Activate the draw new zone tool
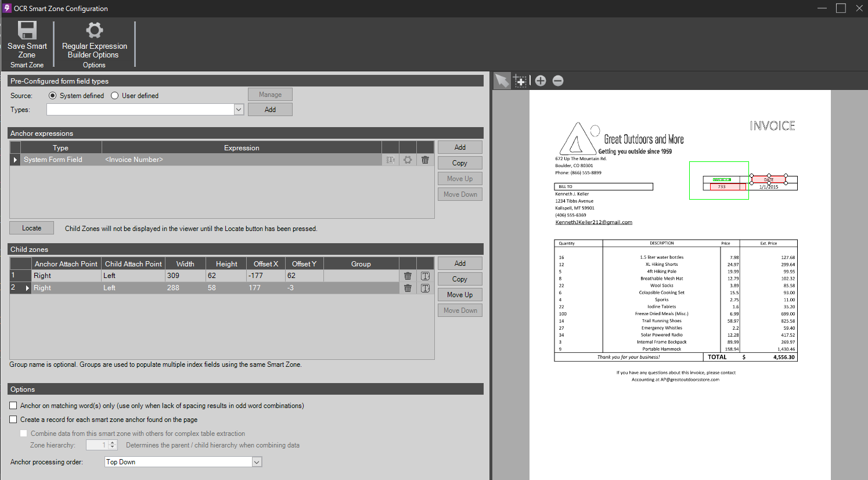The height and width of the screenshot is (480, 868). pos(520,81)
